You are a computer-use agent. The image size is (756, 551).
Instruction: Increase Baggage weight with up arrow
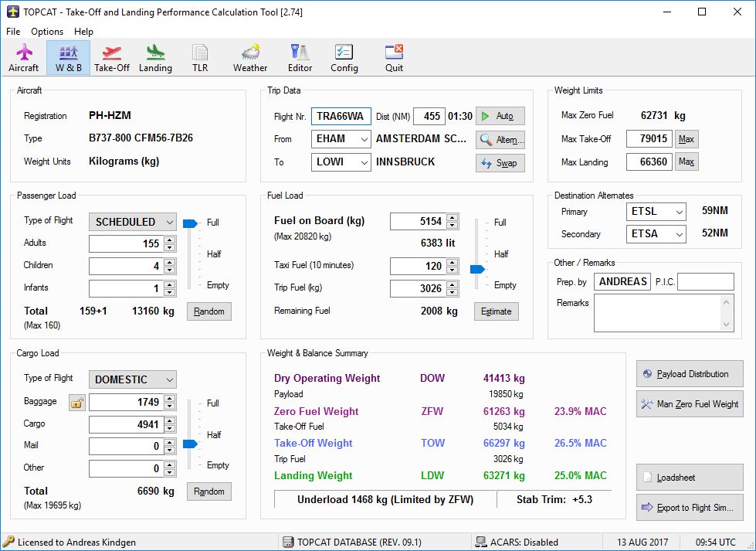tap(169, 399)
